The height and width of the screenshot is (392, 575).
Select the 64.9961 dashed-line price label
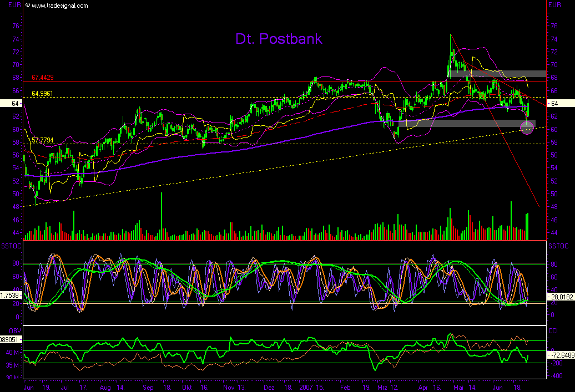tap(43, 94)
